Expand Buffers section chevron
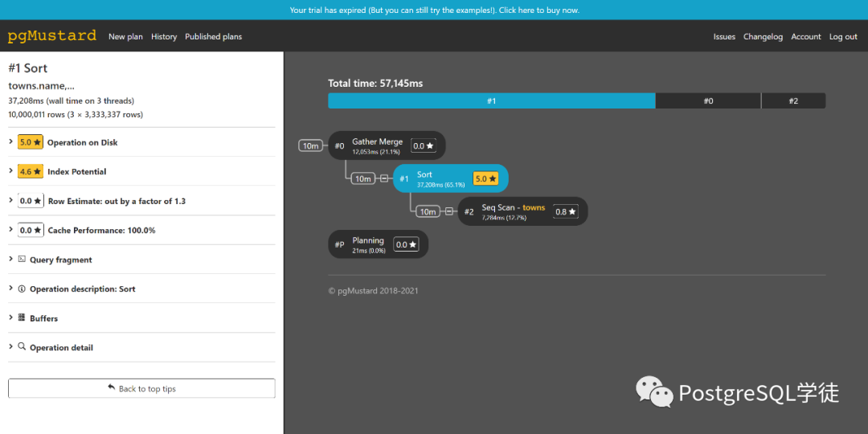The height and width of the screenshot is (434, 868). coord(11,317)
